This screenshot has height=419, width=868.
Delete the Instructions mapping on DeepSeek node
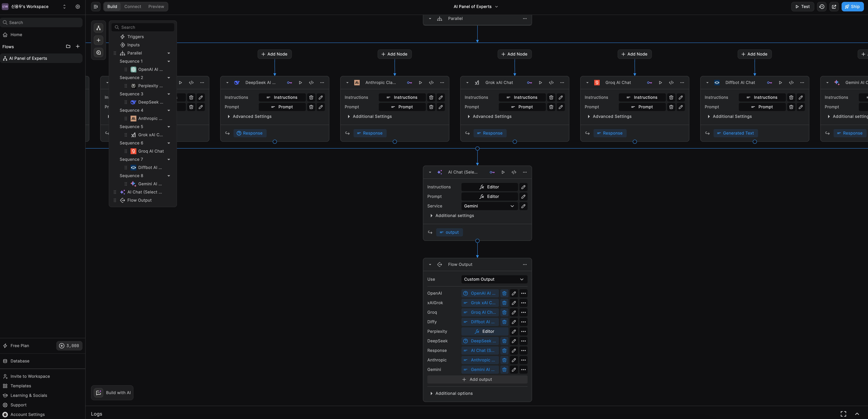[311, 98]
